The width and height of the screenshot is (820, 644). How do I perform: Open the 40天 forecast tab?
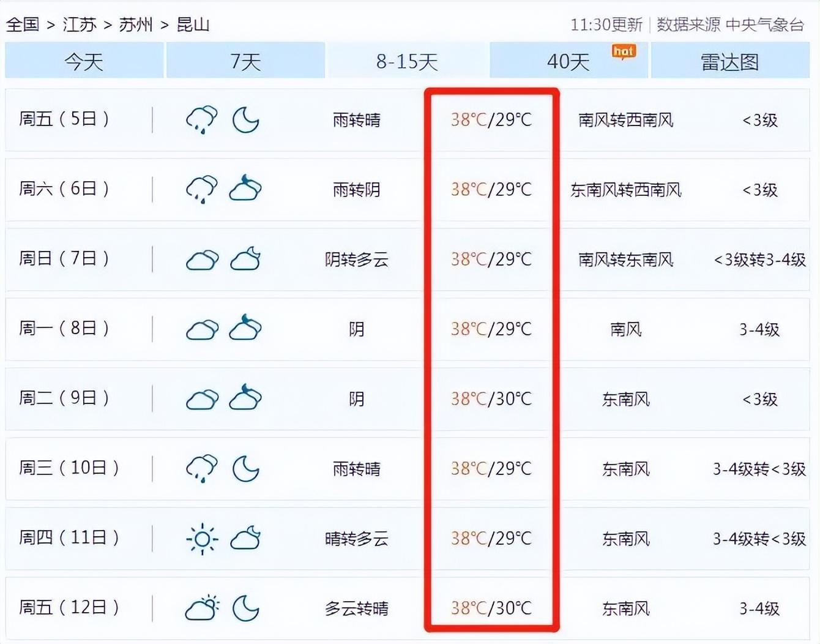565,61
